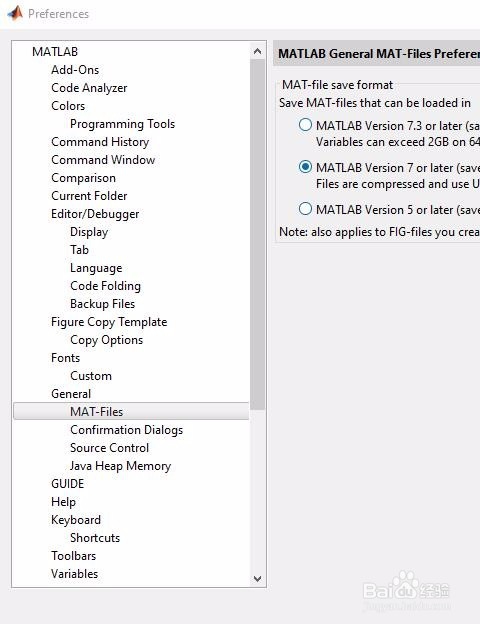Select Confirmation Dialogs under General
Screen dimensions: 480x624
(127, 430)
